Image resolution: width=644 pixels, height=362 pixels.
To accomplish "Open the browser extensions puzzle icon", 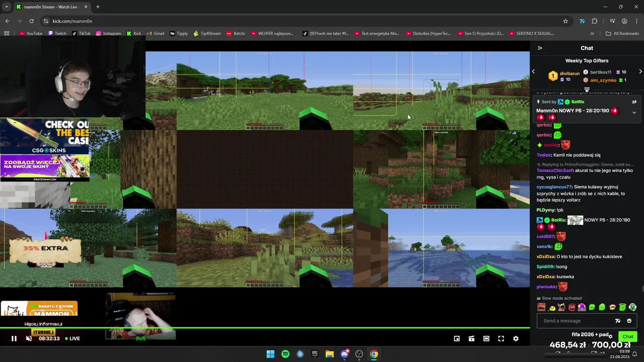I will coord(595,21).
